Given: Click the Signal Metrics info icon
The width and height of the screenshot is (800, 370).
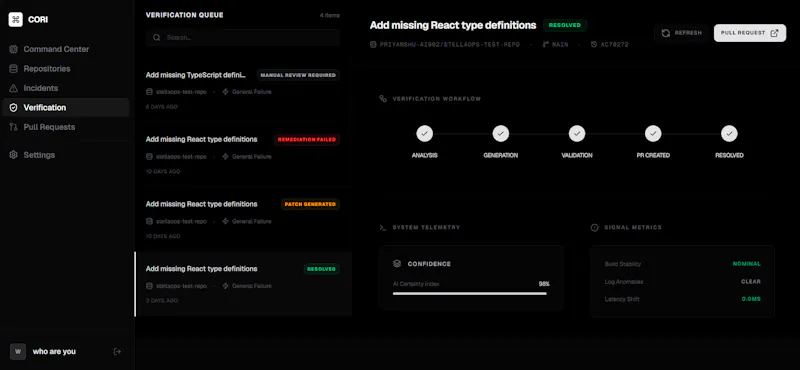Looking at the screenshot, I should pyautogui.click(x=594, y=228).
